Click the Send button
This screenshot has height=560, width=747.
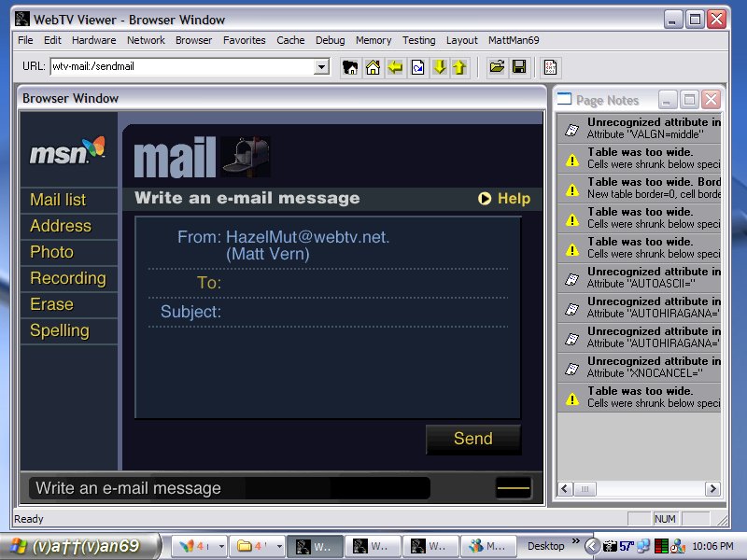click(473, 439)
